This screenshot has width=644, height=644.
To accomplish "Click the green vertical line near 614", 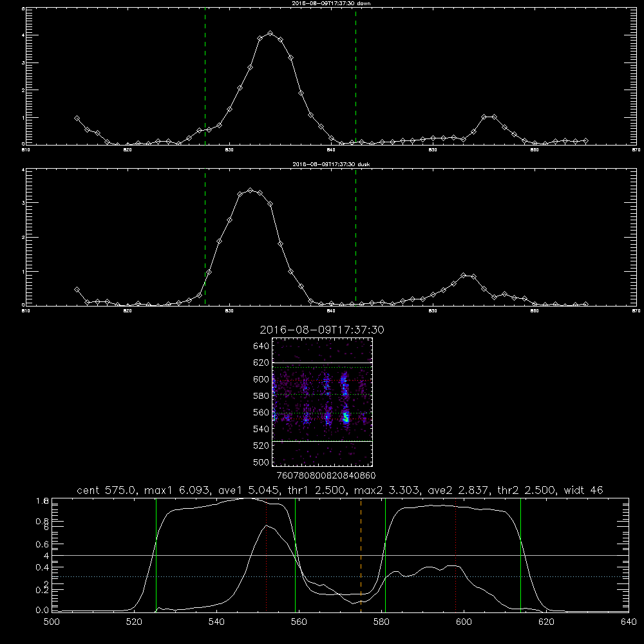I will click(x=520, y=555).
